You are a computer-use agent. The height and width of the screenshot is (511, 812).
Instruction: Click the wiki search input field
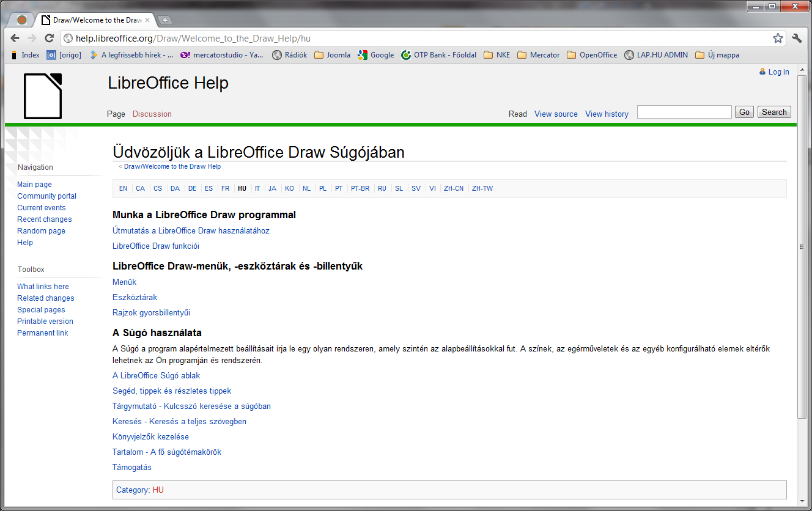tap(684, 112)
